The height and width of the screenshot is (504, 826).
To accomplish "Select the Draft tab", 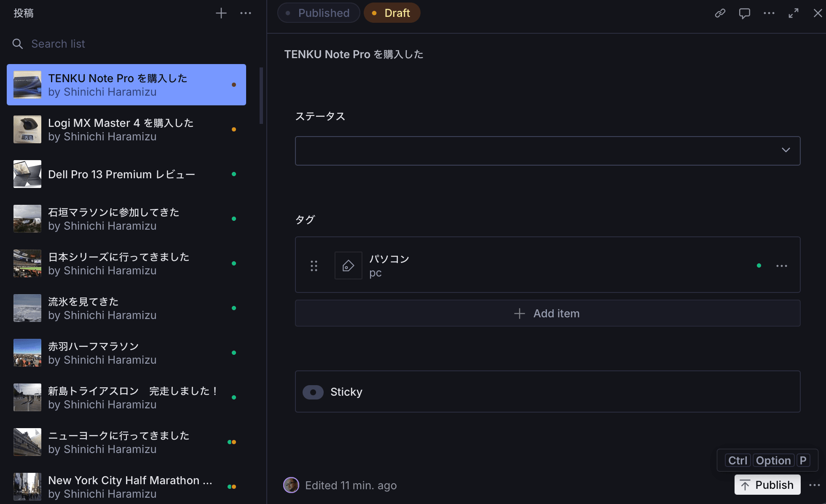I will tap(392, 13).
